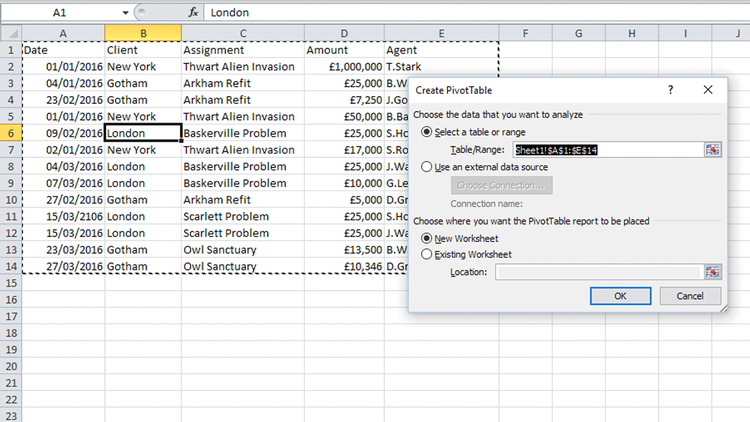Click the Choose Connection button

[x=502, y=185]
